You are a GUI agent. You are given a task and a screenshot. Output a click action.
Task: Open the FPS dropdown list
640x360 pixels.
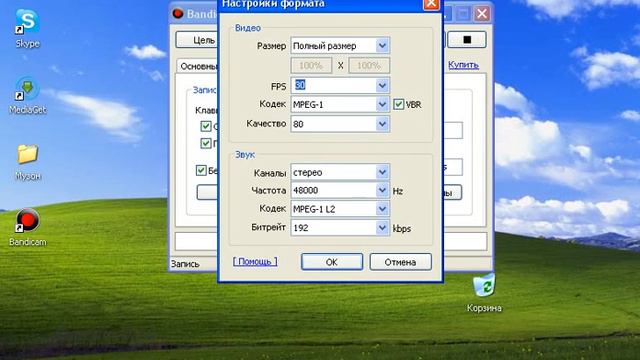pos(382,85)
